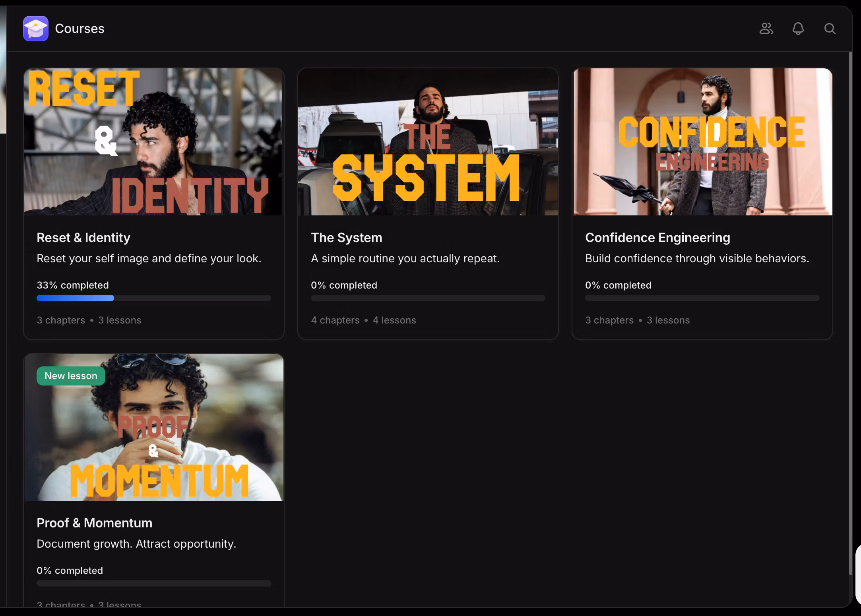Click the '33% completed' label

pyautogui.click(x=73, y=285)
